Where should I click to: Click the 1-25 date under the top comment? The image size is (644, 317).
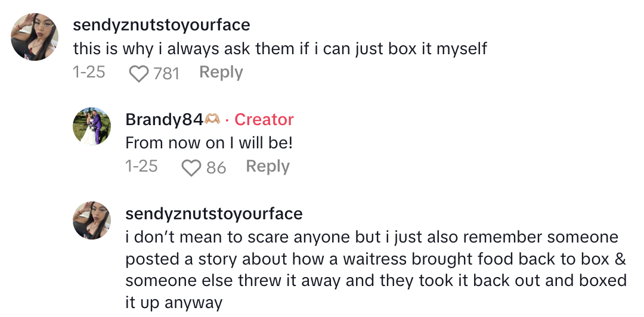point(88,73)
